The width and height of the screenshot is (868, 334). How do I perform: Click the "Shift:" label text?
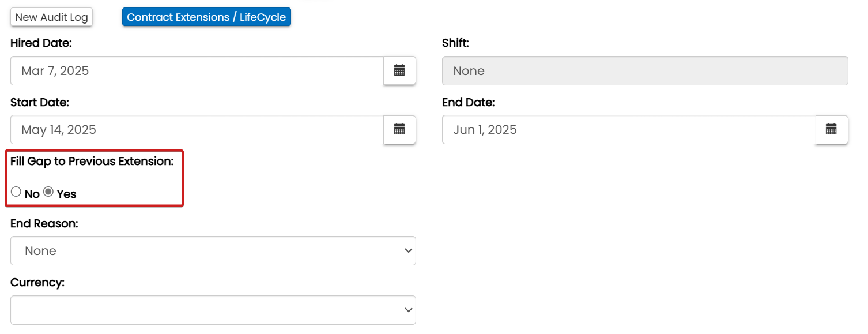456,43
